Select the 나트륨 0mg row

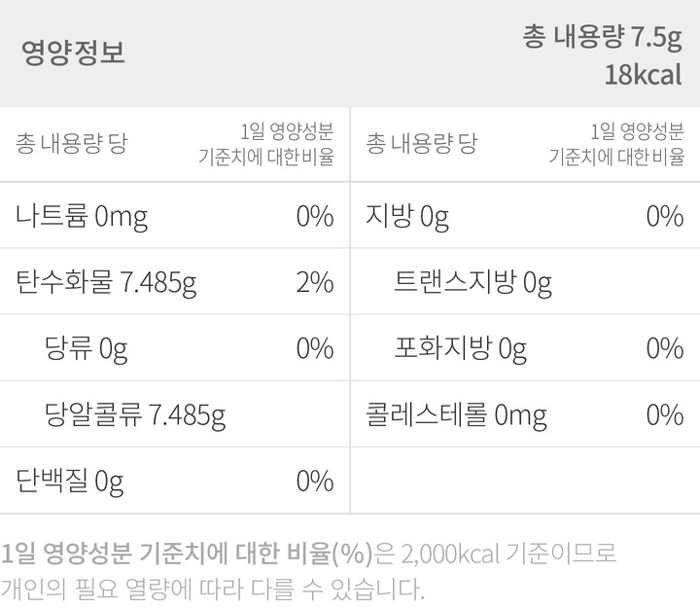[x=82, y=216]
